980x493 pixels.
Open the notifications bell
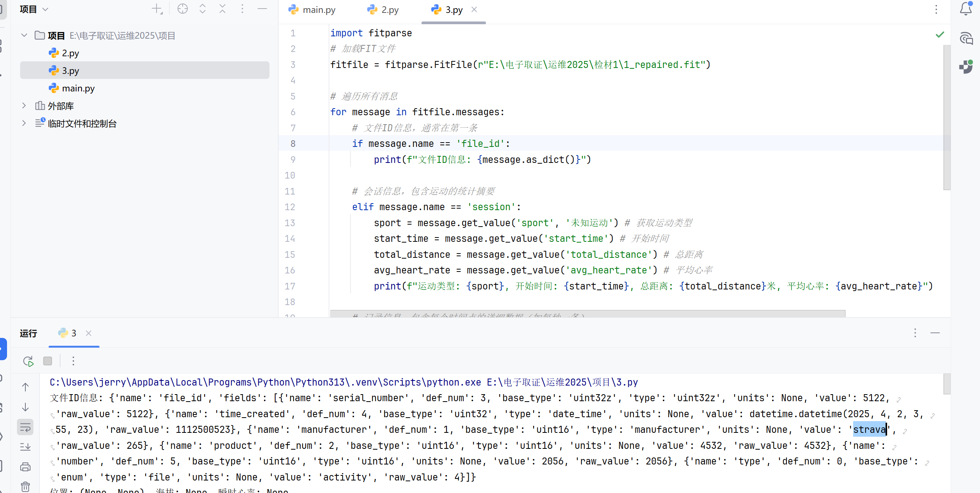[x=966, y=9]
